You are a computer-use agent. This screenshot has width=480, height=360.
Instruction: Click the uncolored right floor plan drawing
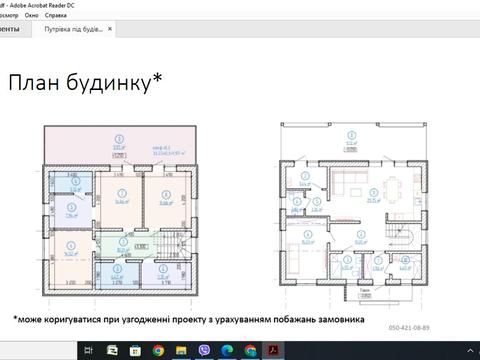(353, 213)
